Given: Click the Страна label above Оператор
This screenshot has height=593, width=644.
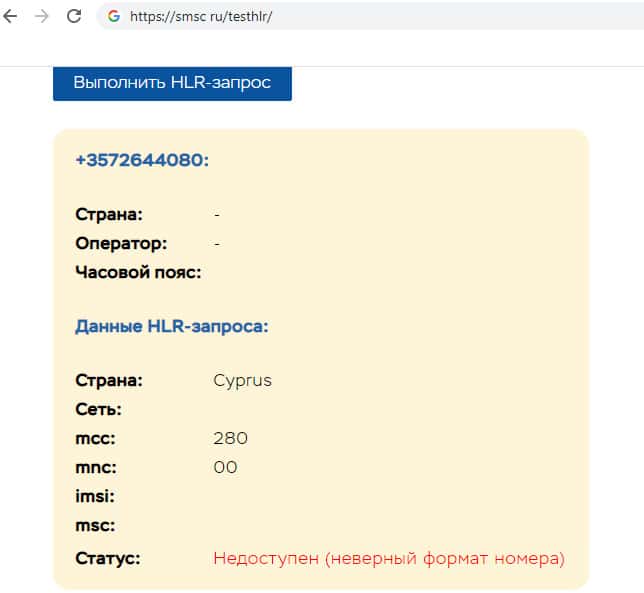Looking at the screenshot, I should [109, 214].
